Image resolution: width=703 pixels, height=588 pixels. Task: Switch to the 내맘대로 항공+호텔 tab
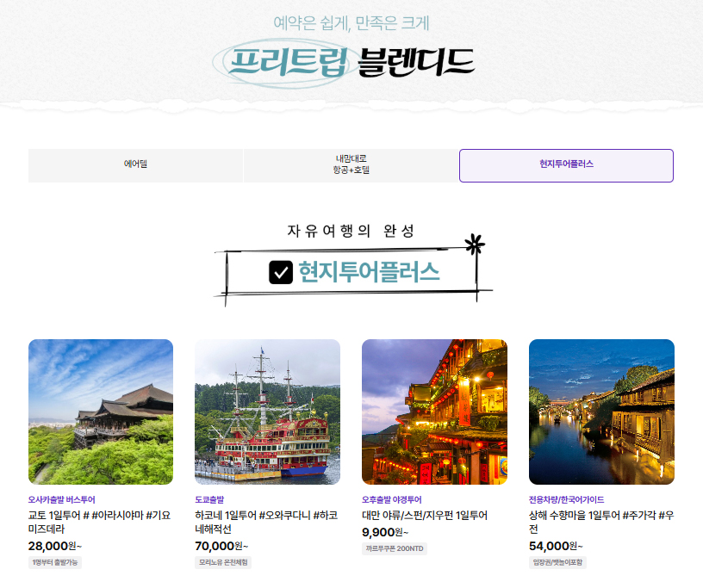pyautogui.click(x=351, y=164)
